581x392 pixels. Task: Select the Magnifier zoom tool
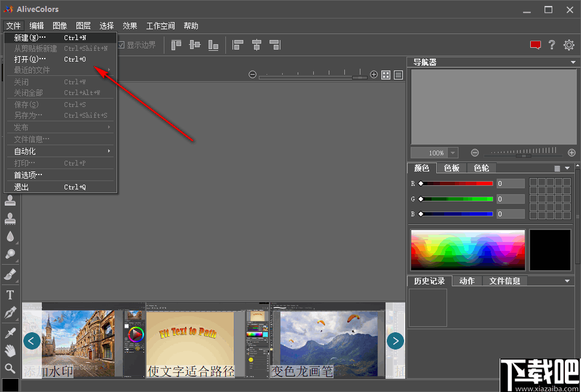[x=10, y=368]
